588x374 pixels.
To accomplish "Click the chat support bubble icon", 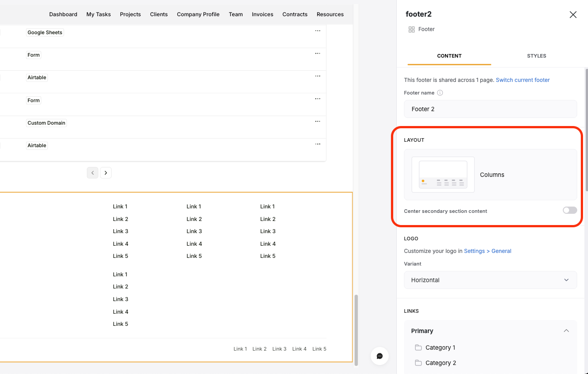I will click(380, 356).
